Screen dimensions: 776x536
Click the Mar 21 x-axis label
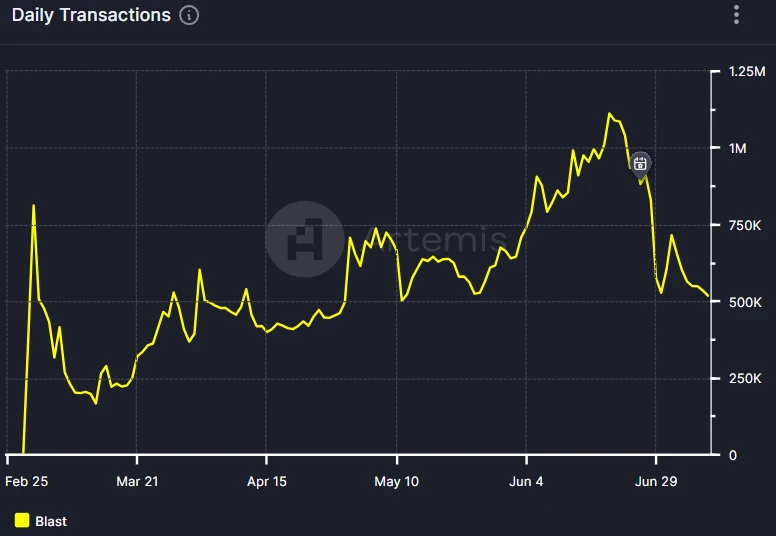tap(137, 481)
